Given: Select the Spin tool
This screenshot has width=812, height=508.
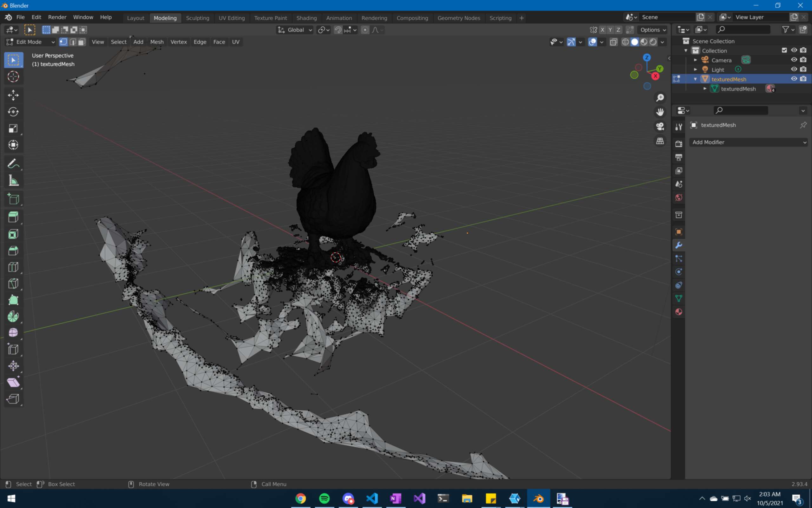Looking at the screenshot, I should click(13, 317).
